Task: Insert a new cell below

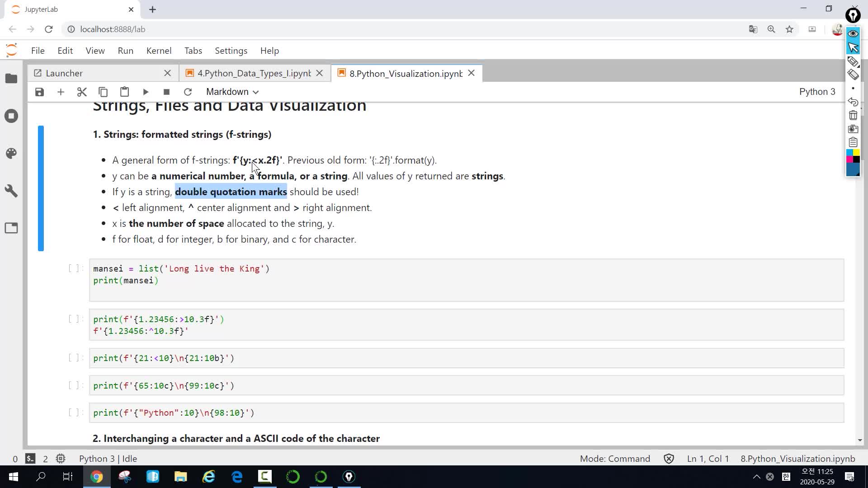Action: [61, 92]
